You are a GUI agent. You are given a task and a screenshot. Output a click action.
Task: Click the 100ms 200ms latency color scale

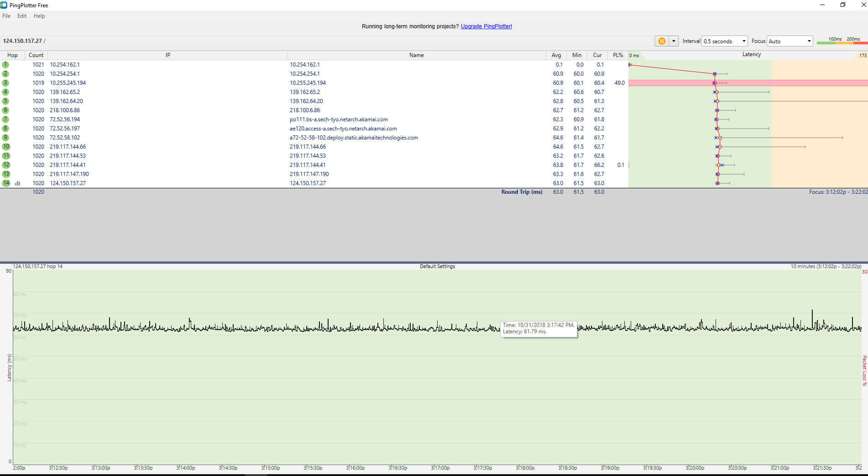pos(842,41)
